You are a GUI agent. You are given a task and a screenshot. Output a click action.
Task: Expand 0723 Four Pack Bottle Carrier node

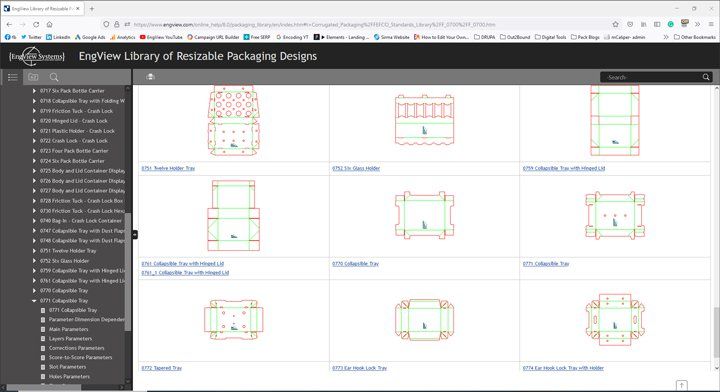tap(34, 151)
